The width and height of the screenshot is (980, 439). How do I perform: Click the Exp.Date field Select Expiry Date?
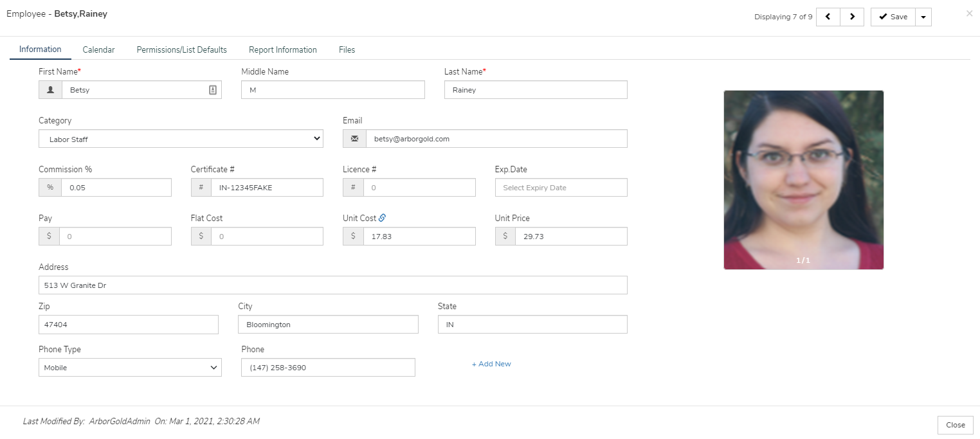coord(561,188)
